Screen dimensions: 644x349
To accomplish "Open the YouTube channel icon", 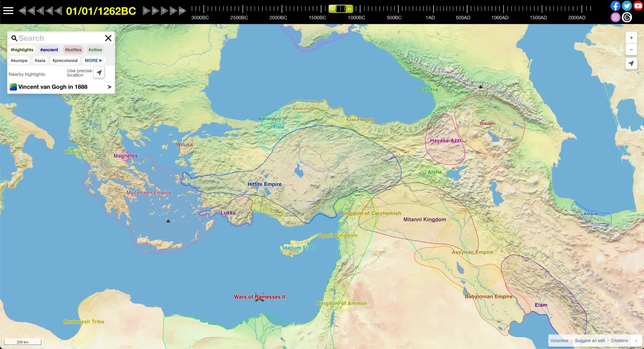I will coord(638,6).
